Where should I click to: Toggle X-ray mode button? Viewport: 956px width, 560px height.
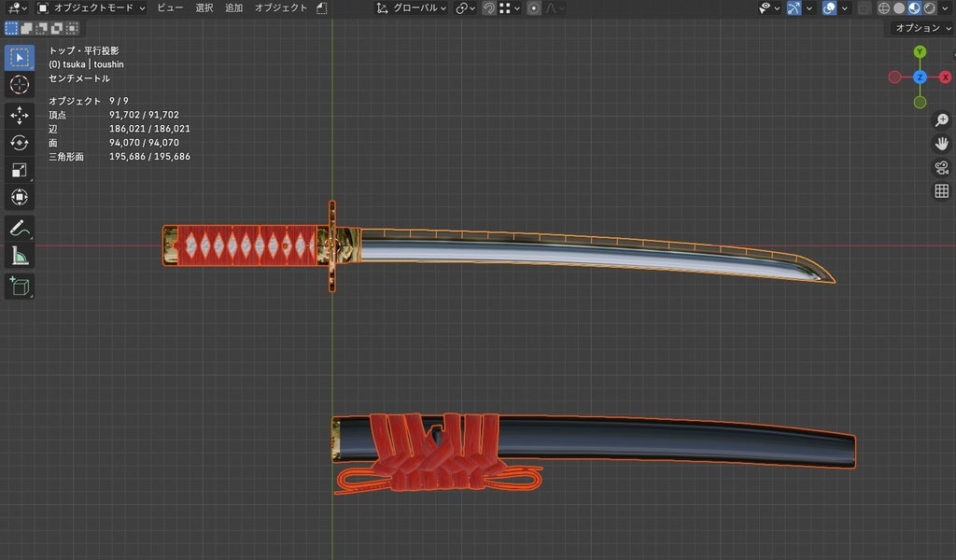click(x=864, y=7)
